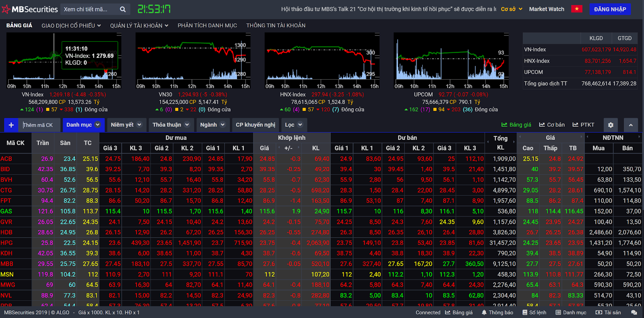This screenshot has width=644, height=318.
Task: Open the Ngành sector dropdown
Action: tap(213, 125)
